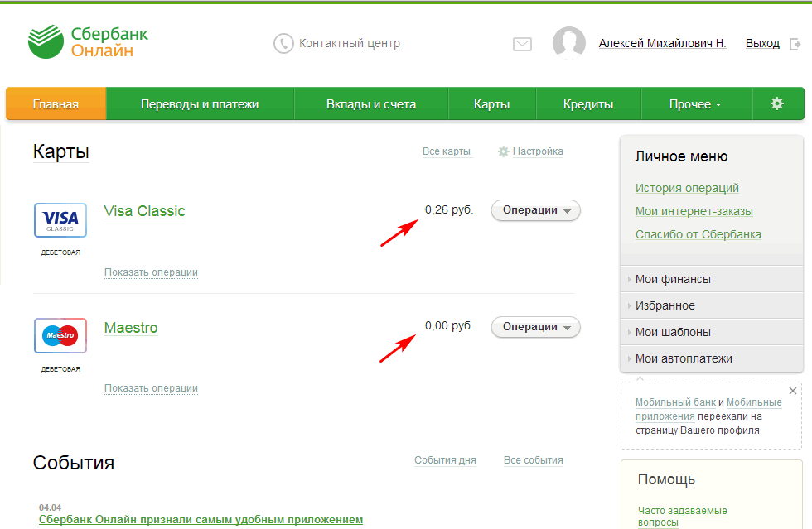
Task: Click the logout door icon
Action: (x=795, y=44)
